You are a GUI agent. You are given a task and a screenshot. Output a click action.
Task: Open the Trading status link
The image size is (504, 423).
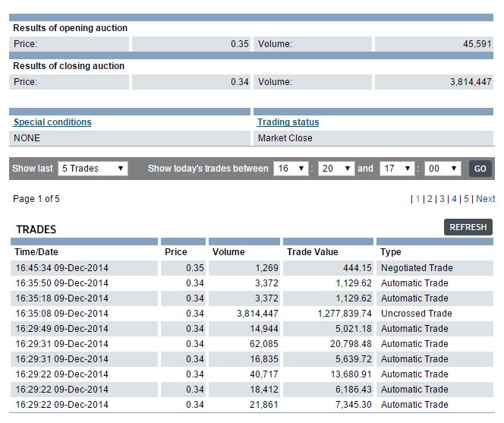tap(288, 122)
